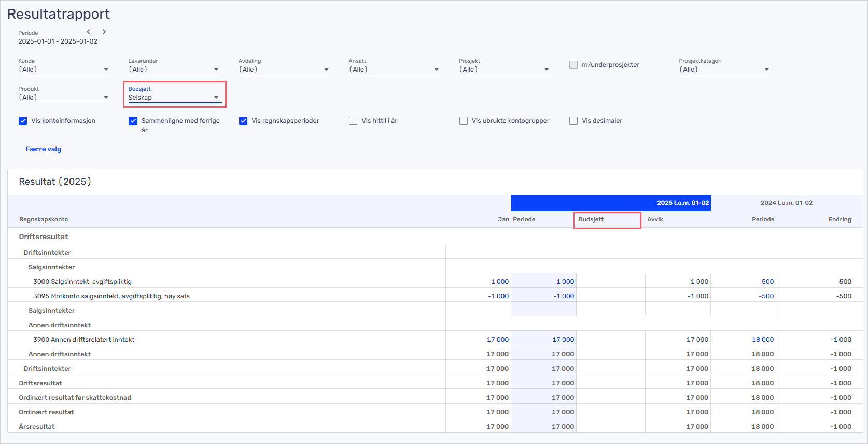
Task: Select the 2024 t.o.m. 01-02 header
Action: 786,203
